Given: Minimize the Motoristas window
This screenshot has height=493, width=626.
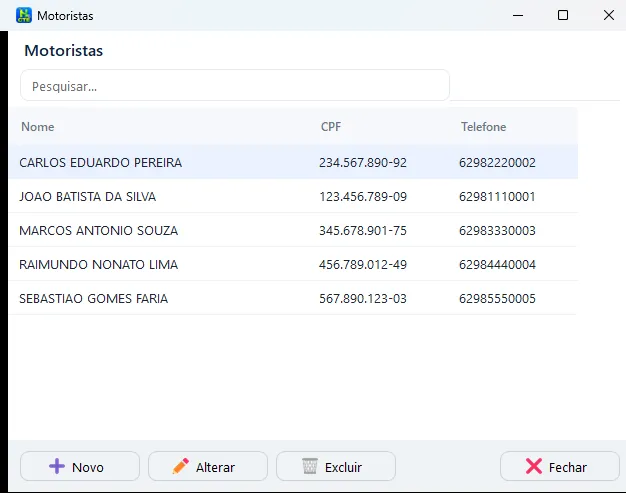Looking at the screenshot, I should coord(518,16).
